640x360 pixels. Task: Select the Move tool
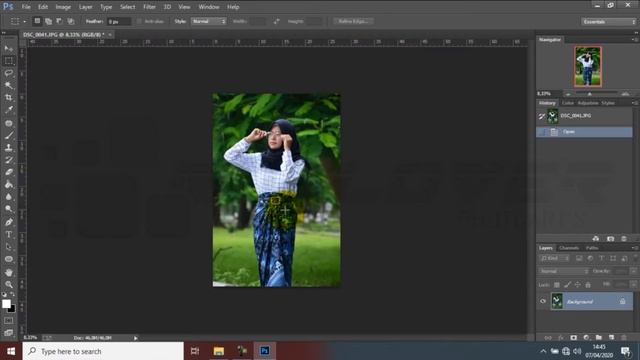9,49
